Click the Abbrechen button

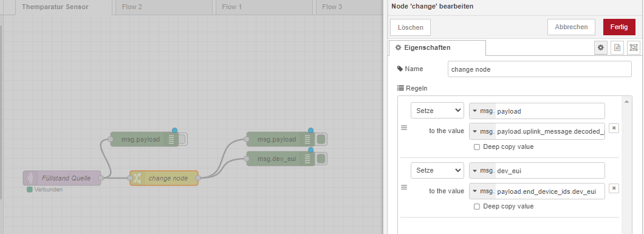[571, 27]
